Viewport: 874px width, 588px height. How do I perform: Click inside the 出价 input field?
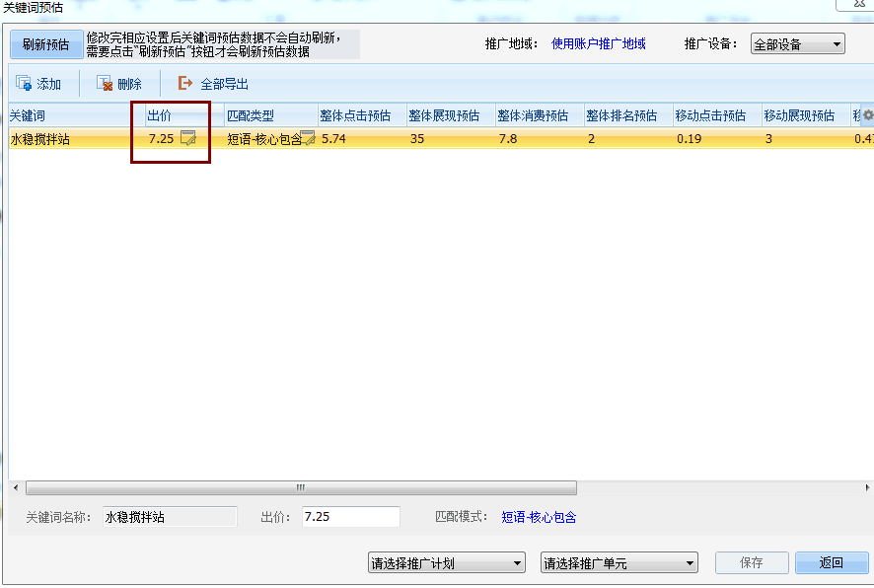pos(351,515)
